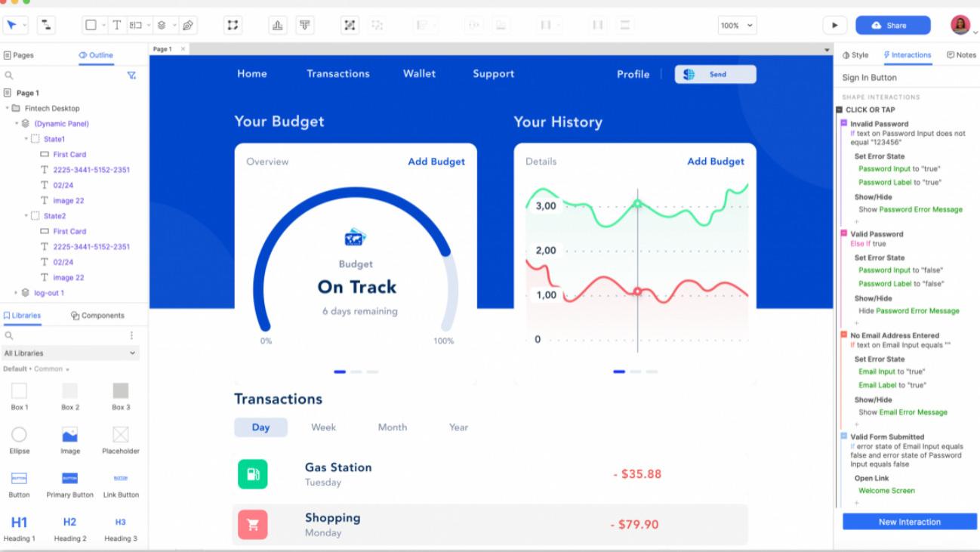Choose the connector tool in toolbar
Image resolution: width=980 pixels, height=552 pixels.
(x=46, y=25)
